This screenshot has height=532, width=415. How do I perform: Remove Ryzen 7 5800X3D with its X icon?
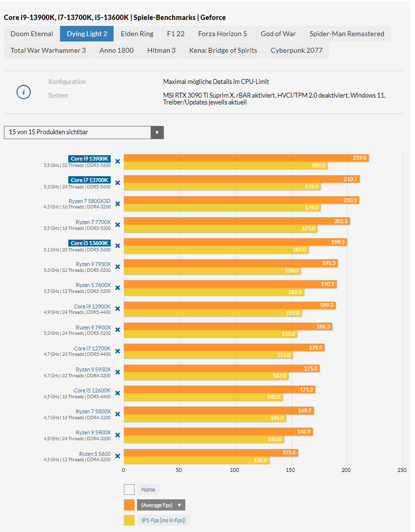click(x=118, y=204)
